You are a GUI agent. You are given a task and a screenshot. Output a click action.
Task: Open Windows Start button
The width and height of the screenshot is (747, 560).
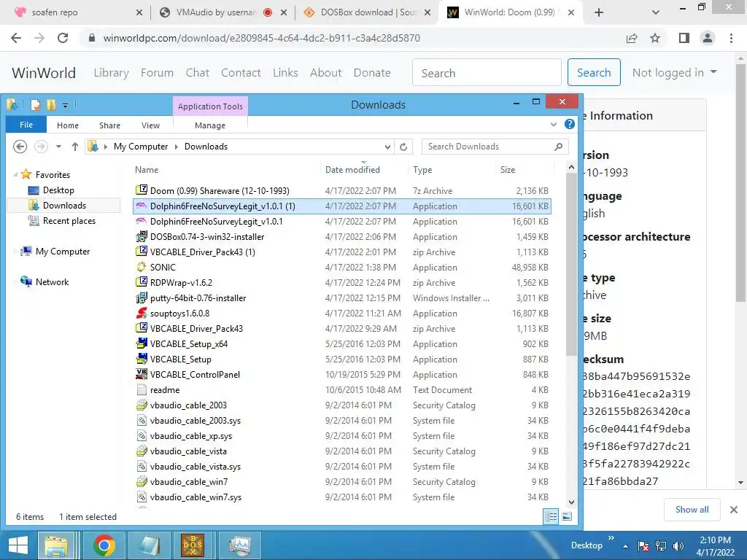(x=18, y=545)
